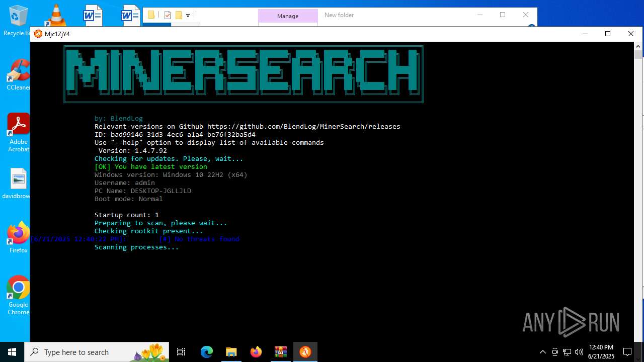
Task: Click the console vertical scrollbar thumb
Action: pyautogui.click(x=638, y=55)
